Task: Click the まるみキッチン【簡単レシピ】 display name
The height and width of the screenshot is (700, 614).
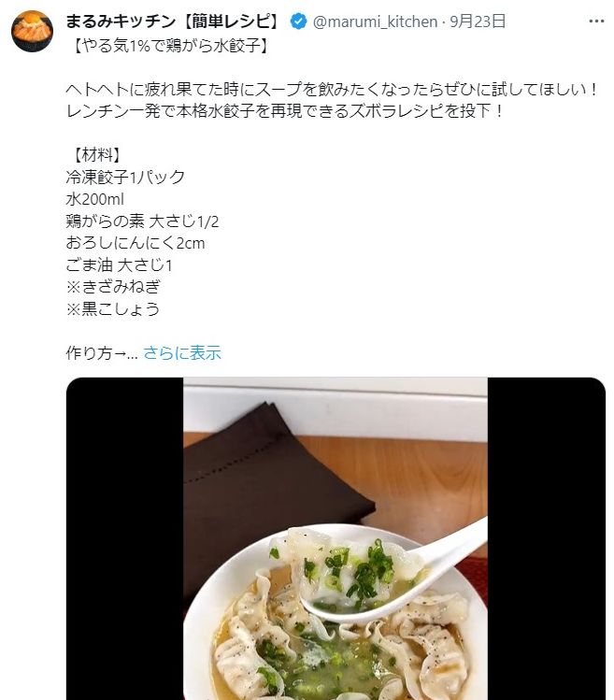Action: tap(174, 21)
